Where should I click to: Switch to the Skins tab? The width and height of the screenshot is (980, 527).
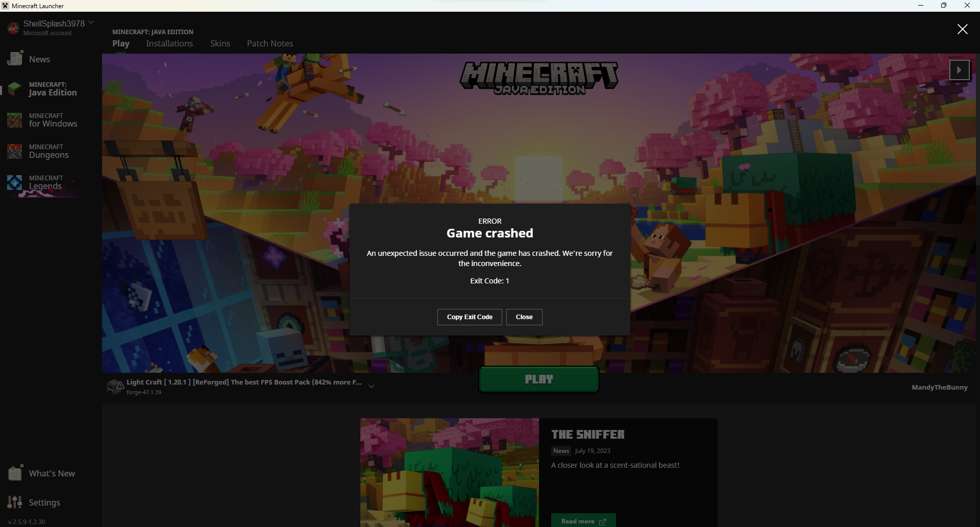pyautogui.click(x=220, y=43)
